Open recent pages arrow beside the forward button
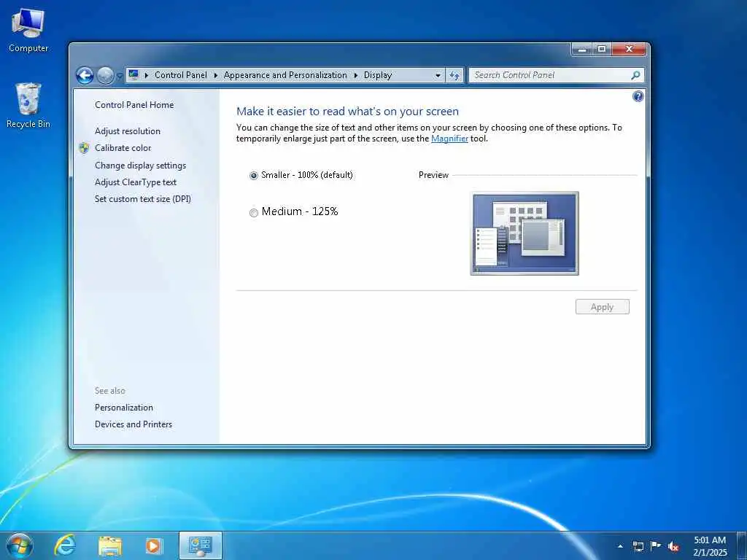The width and height of the screenshot is (747, 560). (x=119, y=76)
